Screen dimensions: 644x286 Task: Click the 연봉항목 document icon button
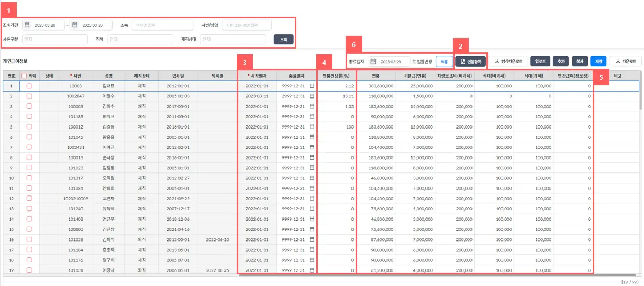471,62
